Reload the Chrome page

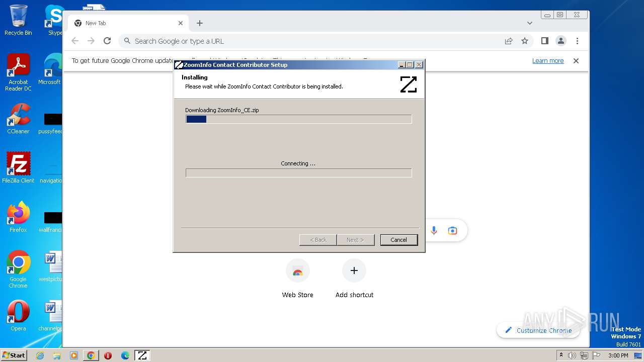(x=107, y=41)
